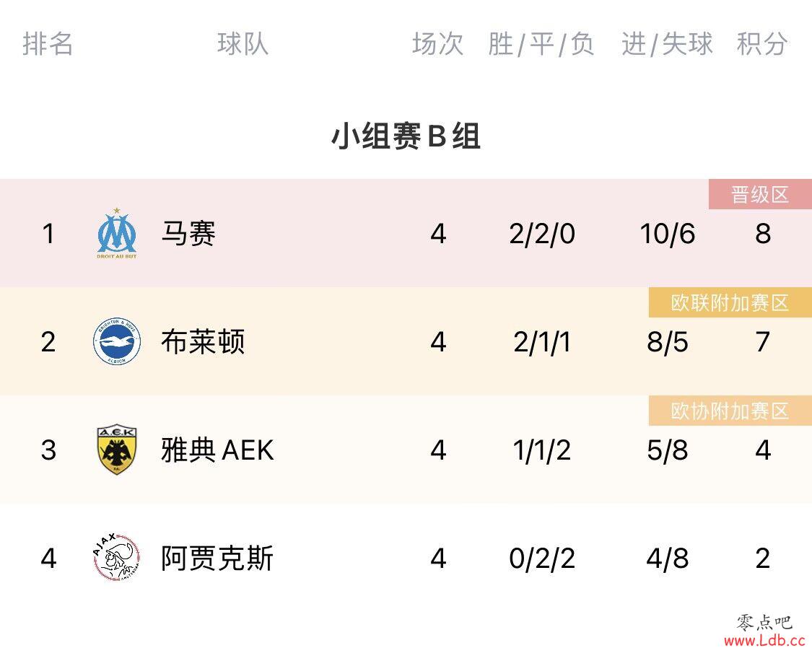Click the 球队 column header
The width and height of the screenshot is (812, 648).
243,43
